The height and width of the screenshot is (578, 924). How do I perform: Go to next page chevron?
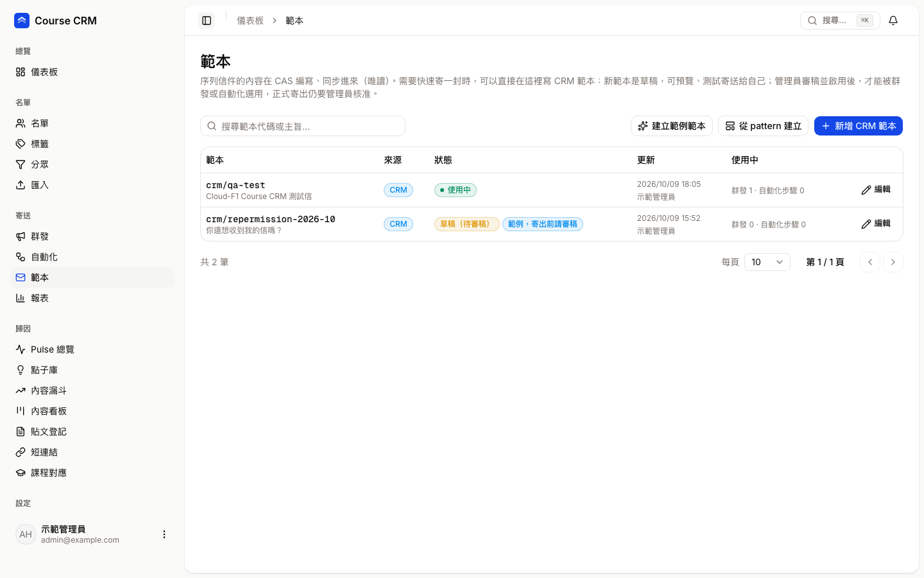[893, 262]
